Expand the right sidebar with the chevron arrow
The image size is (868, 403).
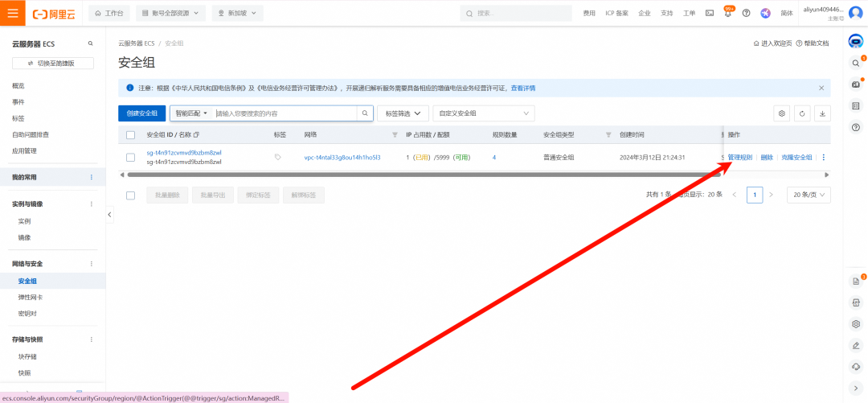coord(857,388)
